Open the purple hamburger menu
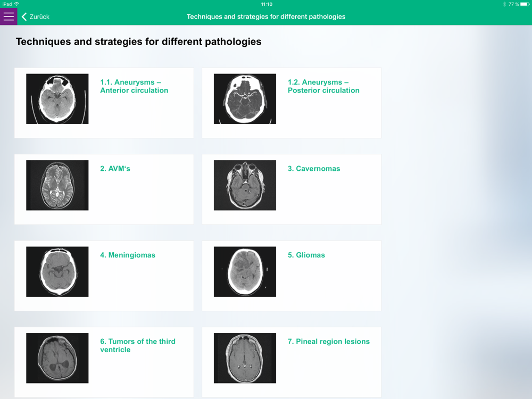The image size is (532, 399). [x=9, y=16]
